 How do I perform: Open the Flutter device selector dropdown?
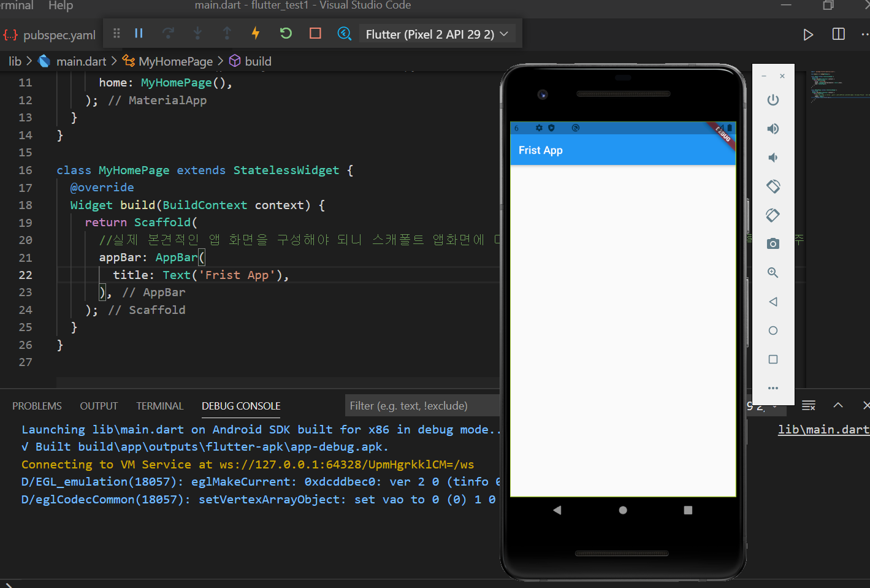tap(437, 34)
